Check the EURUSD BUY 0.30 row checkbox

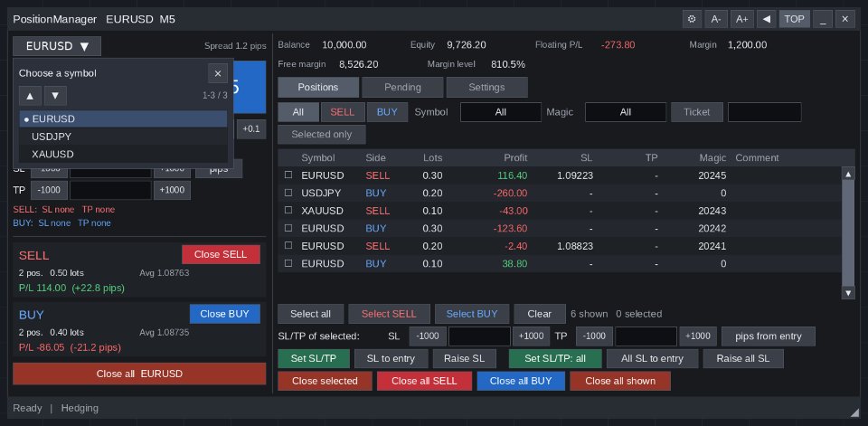(x=288, y=228)
